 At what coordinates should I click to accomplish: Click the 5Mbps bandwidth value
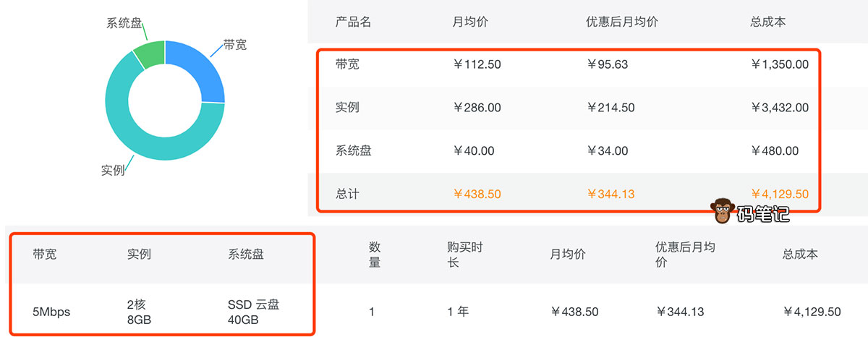pyautogui.click(x=51, y=312)
